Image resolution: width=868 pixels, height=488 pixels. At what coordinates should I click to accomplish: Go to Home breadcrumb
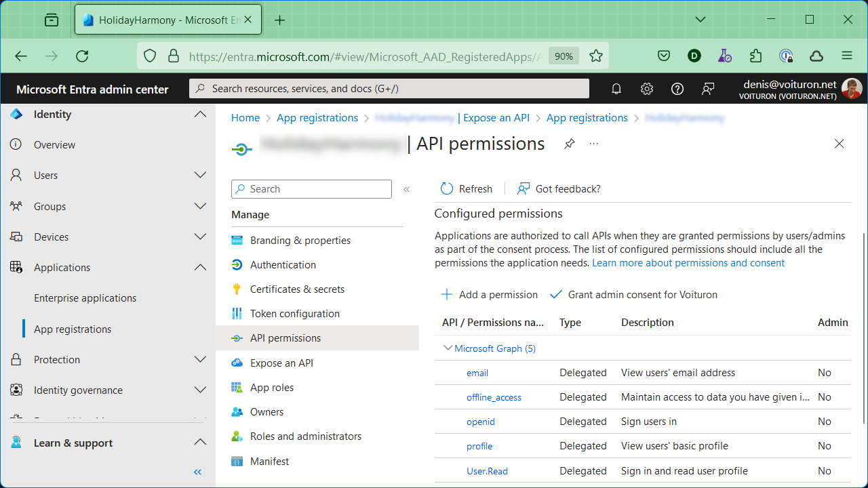[245, 118]
